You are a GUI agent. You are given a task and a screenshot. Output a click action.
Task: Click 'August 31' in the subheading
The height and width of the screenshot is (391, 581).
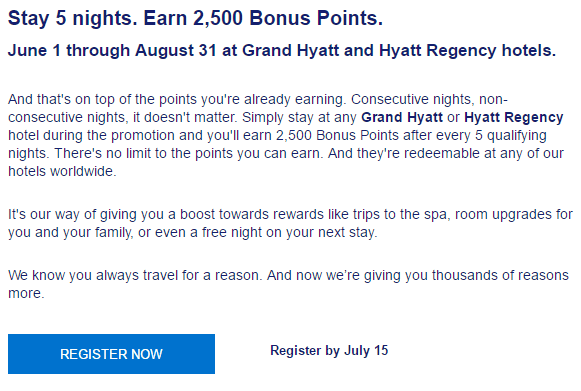[176, 50]
